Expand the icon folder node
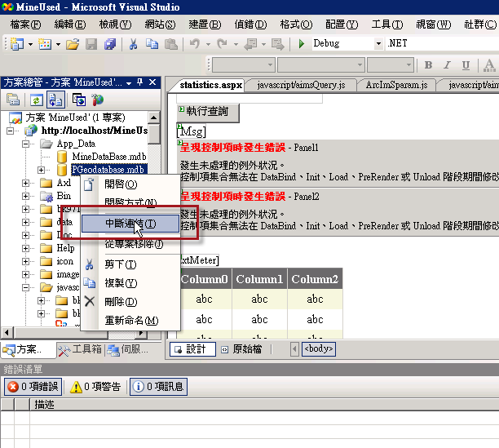The image size is (499, 448). tap(26, 261)
